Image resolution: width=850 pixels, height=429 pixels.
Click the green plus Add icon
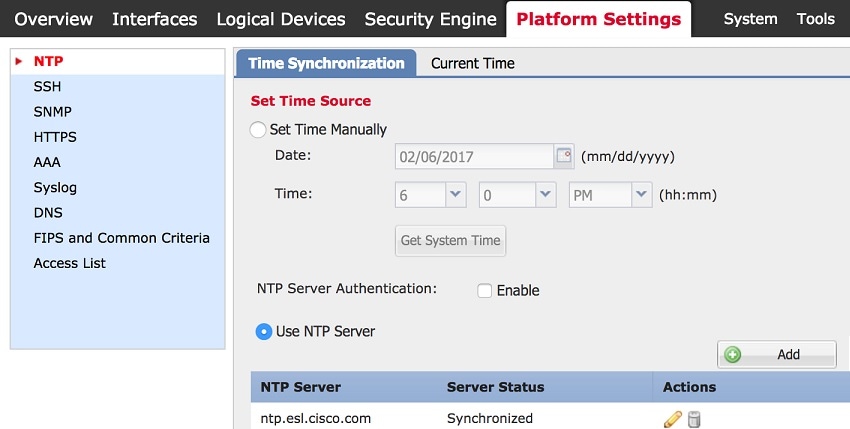point(732,355)
